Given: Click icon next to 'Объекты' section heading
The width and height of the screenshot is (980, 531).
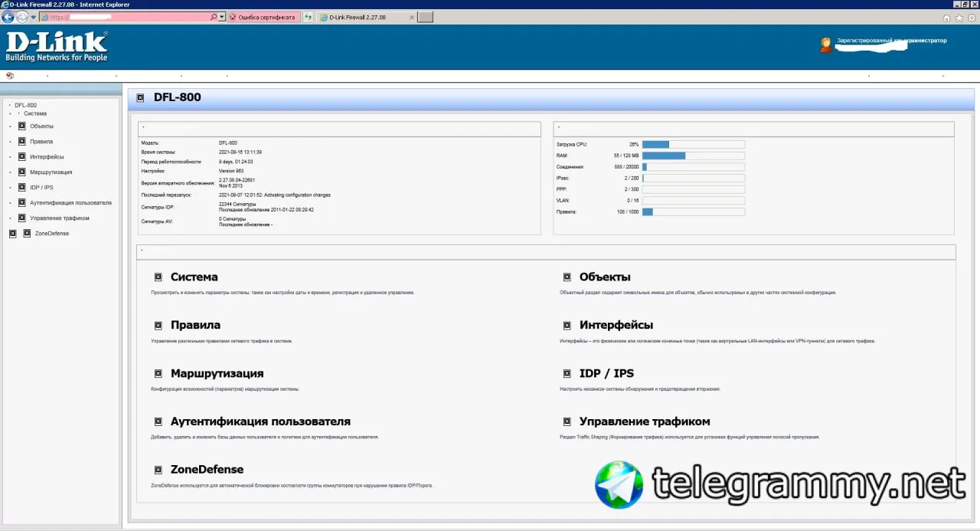Looking at the screenshot, I should point(567,277).
